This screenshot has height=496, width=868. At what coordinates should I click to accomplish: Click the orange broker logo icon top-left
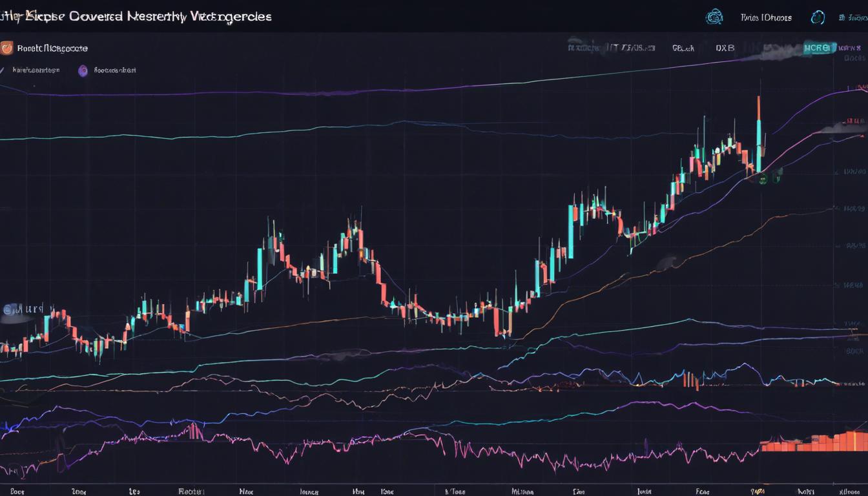8,47
